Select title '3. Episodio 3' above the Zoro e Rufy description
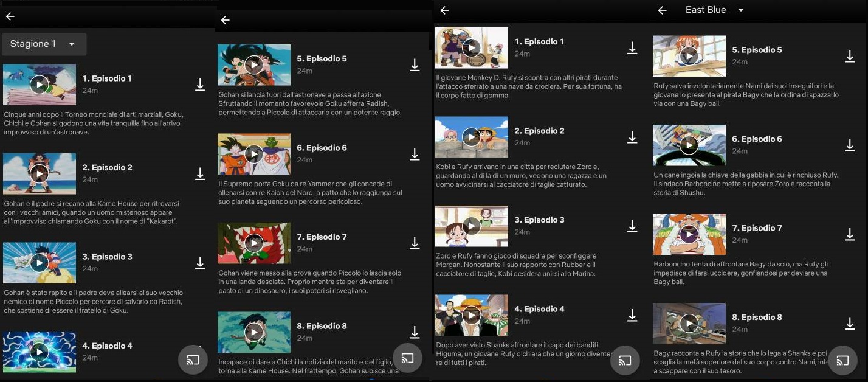Viewport: 868px width, 382px height. pyautogui.click(x=540, y=220)
